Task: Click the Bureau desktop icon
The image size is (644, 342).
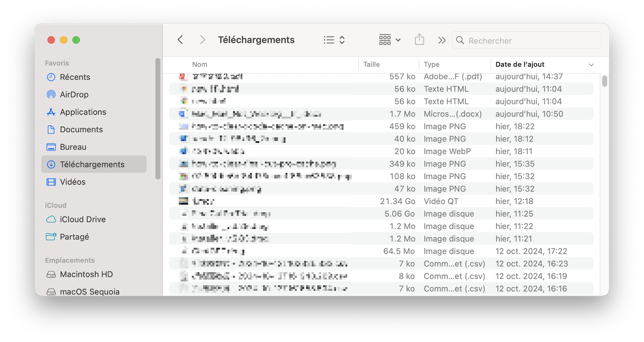Action: (x=51, y=147)
